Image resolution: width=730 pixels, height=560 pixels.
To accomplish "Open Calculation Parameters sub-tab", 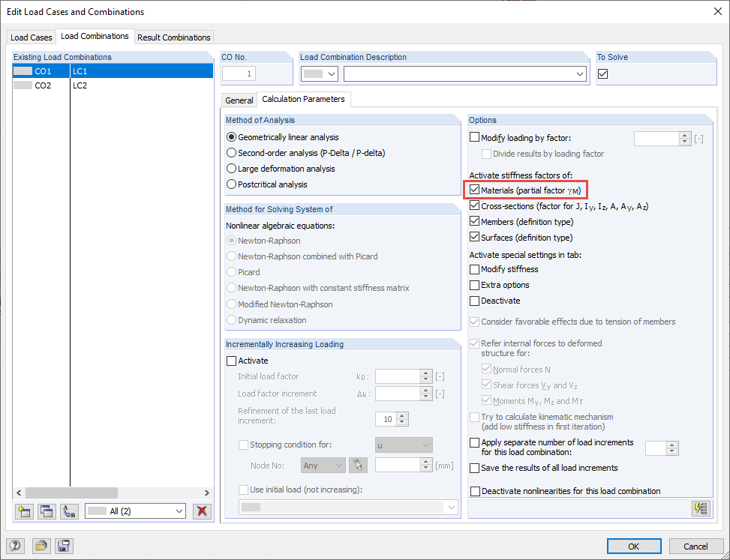I will (x=304, y=99).
